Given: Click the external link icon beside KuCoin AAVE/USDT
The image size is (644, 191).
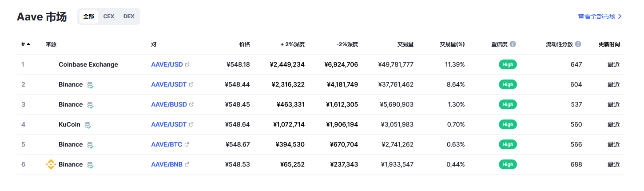Looking at the screenshot, I should tap(191, 124).
